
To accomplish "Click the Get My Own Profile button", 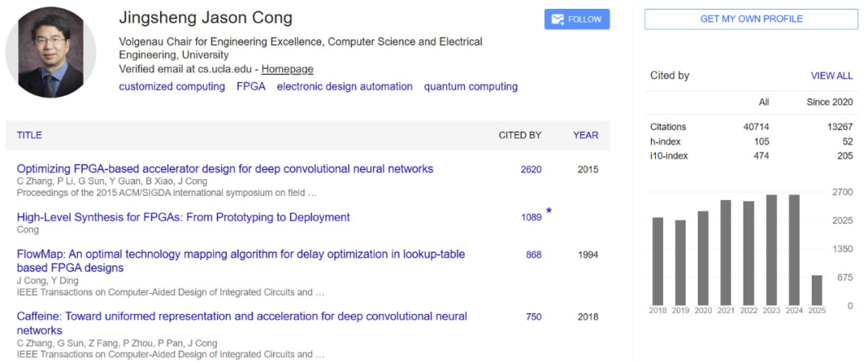I will click(751, 19).
